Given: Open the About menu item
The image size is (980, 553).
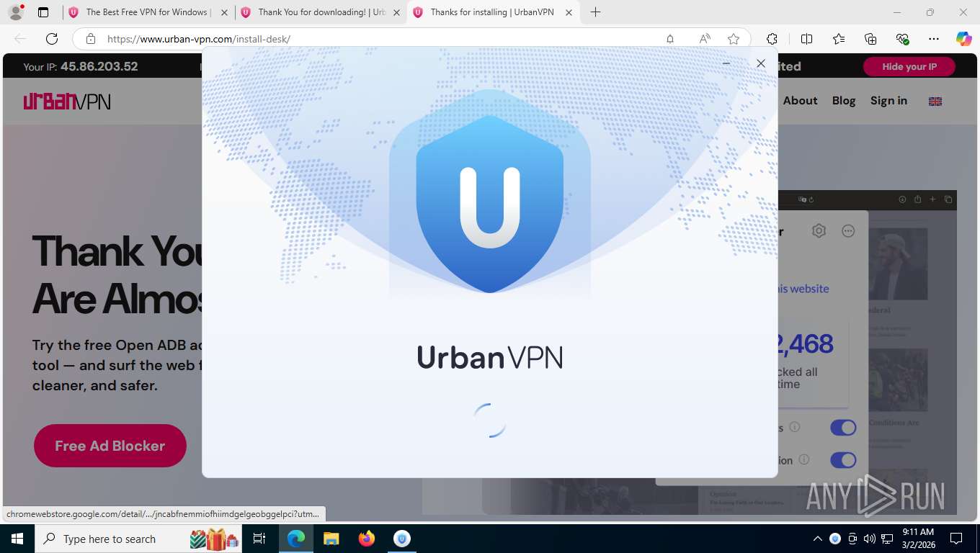Looking at the screenshot, I should point(800,101).
